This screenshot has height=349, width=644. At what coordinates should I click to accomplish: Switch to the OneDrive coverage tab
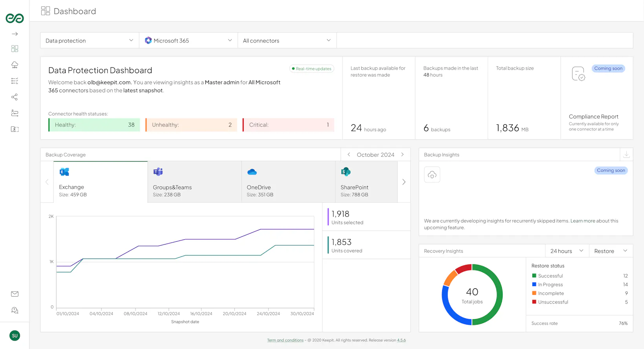[288, 182]
